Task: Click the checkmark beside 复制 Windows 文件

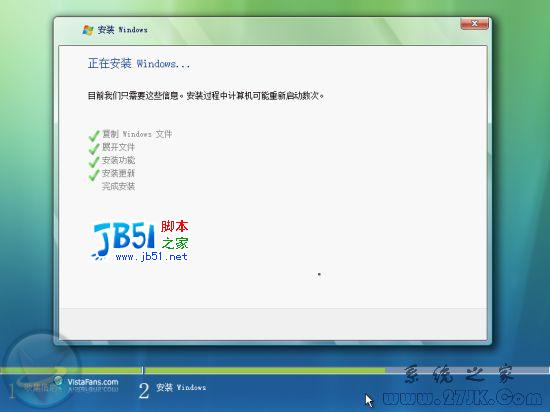Action: point(94,135)
